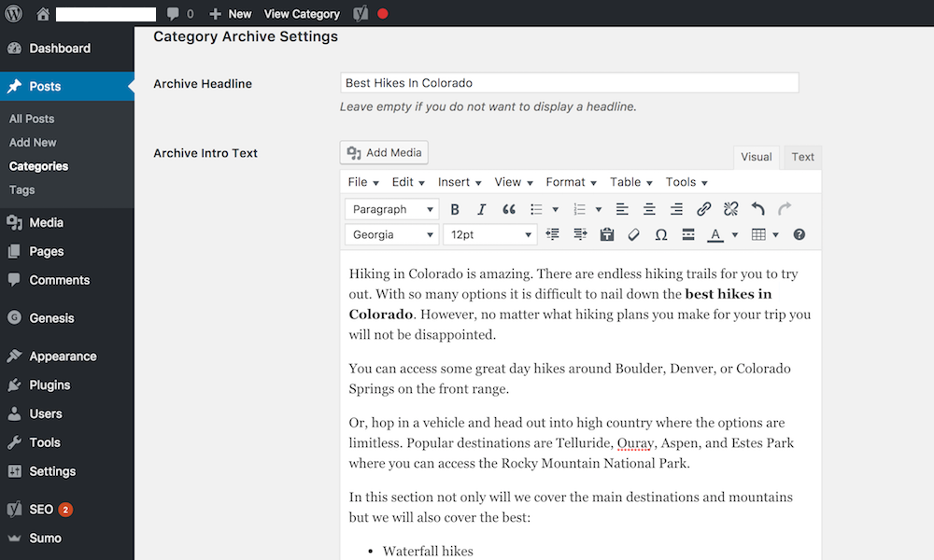
Task: Click the Add Media button
Action: 384,152
